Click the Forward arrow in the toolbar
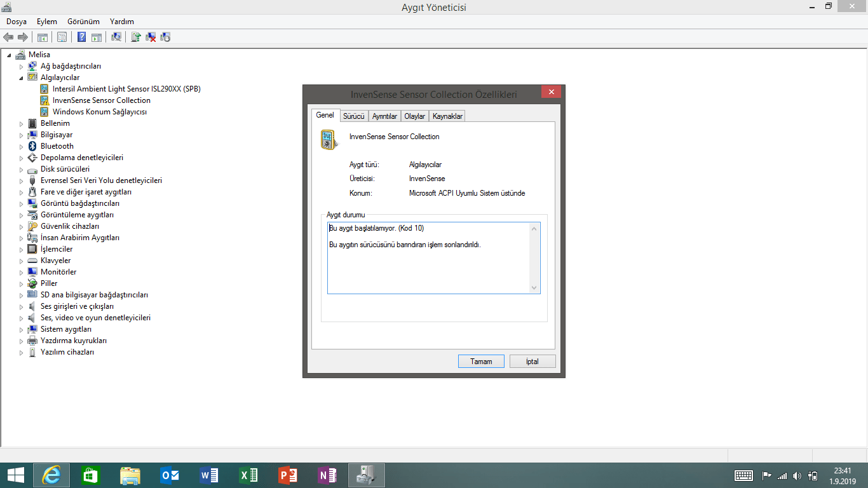 pos(23,37)
